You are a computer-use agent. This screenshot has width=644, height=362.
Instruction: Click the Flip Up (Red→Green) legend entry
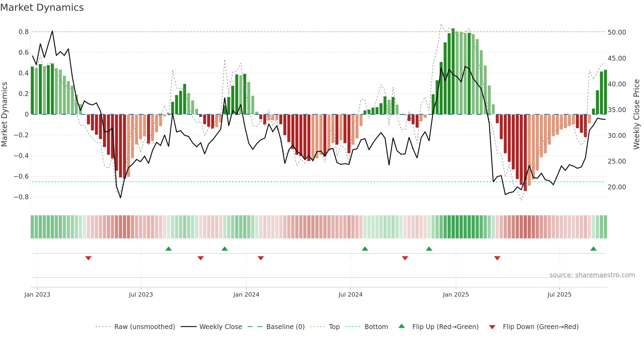pyautogui.click(x=438, y=327)
